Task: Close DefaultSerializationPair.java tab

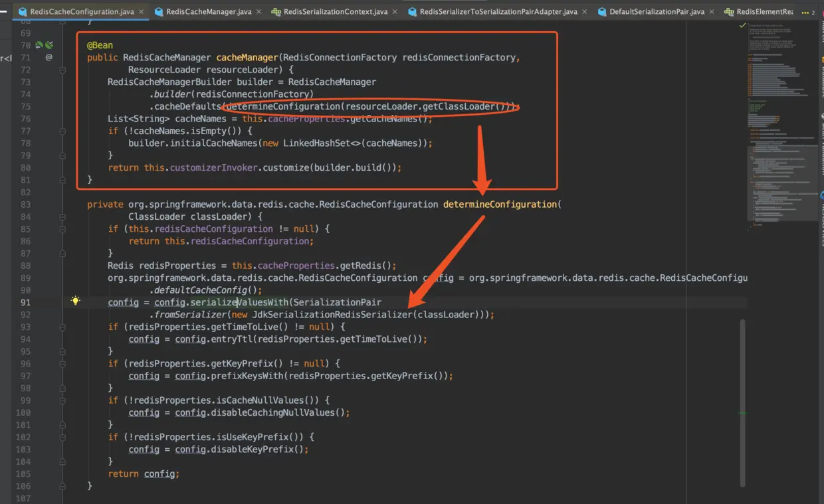Action: (711, 12)
